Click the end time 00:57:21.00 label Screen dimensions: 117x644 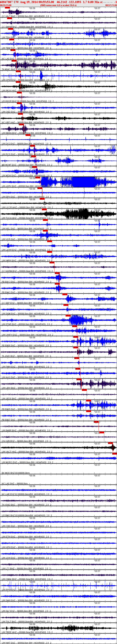click(111, 5)
